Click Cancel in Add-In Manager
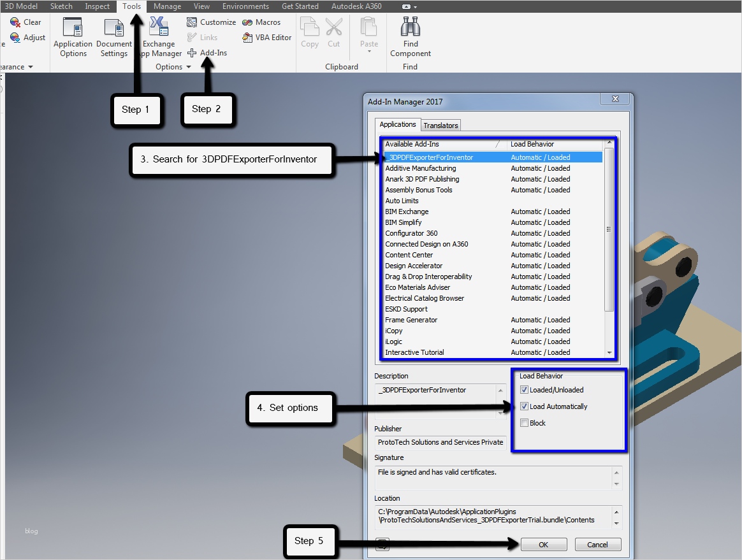This screenshot has width=742, height=560. (598, 545)
